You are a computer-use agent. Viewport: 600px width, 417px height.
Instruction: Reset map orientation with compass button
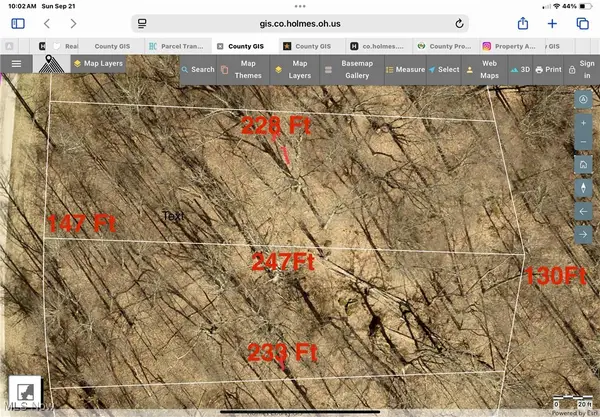point(583,187)
